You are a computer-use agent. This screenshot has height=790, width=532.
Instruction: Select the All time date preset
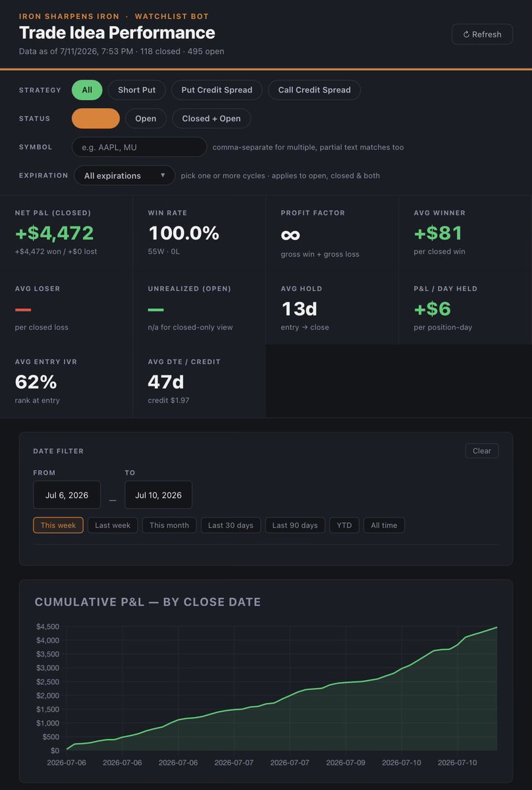(x=384, y=525)
